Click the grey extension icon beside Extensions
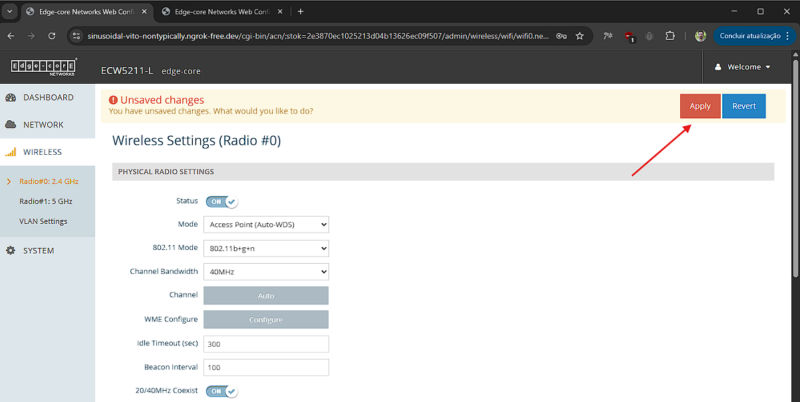800x402 pixels. [x=649, y=36]
